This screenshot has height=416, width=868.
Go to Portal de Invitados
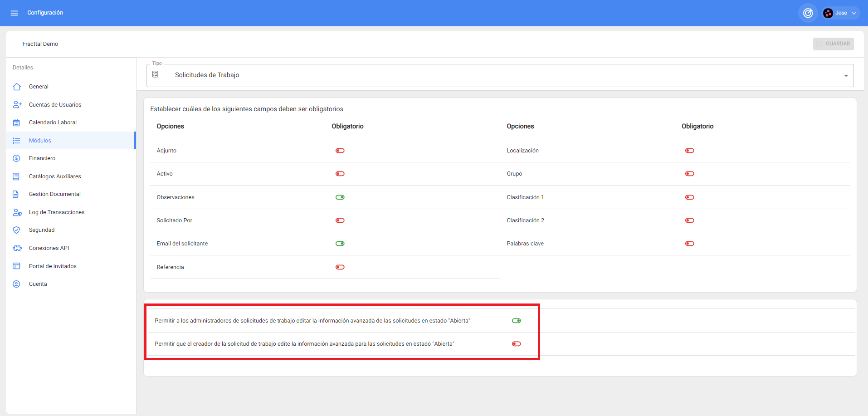53,266
